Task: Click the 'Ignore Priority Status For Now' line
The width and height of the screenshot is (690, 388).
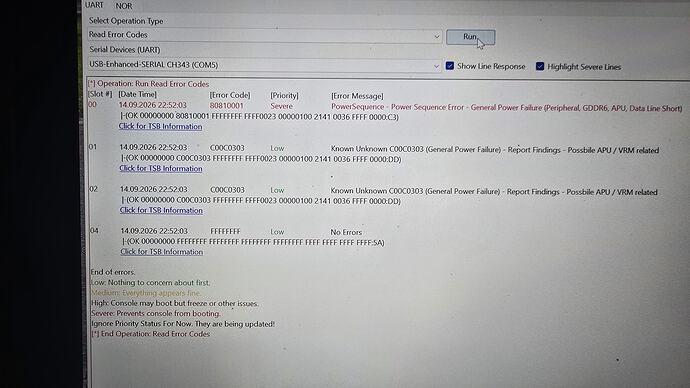Action: pos(183,324)
